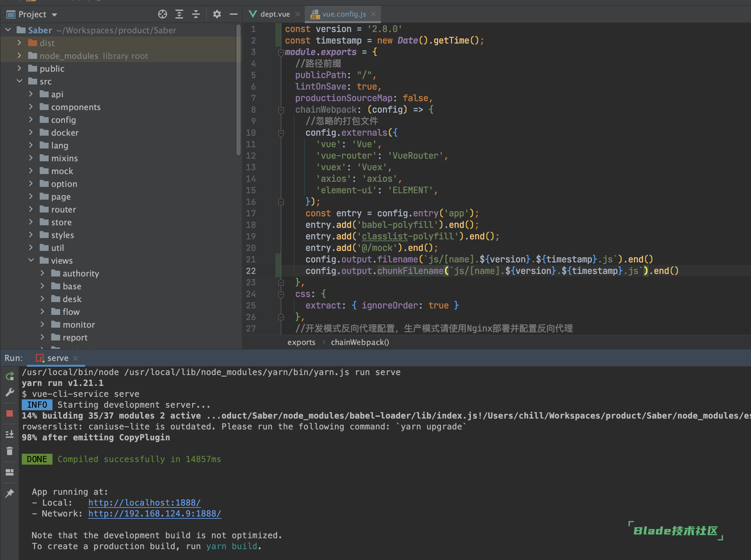The image size is (751, 560).
Task: Collapse the Saber root project node
Action: coord(8,30)
